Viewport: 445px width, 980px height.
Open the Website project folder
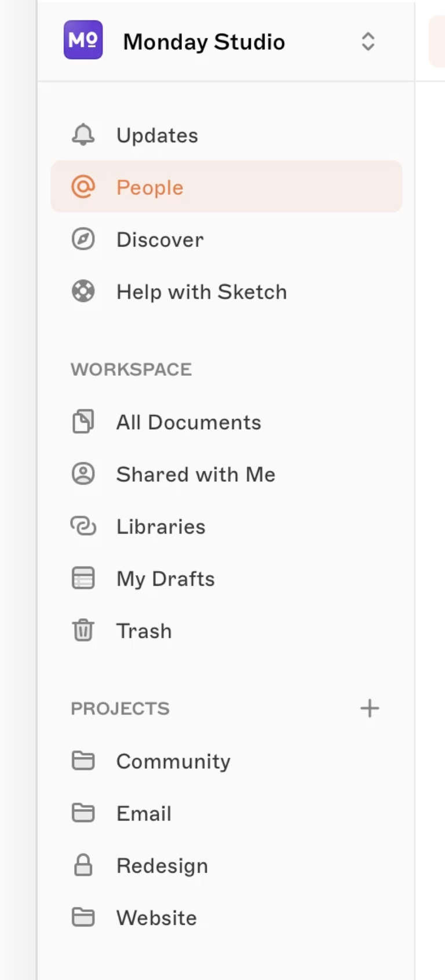coord(156,918)
